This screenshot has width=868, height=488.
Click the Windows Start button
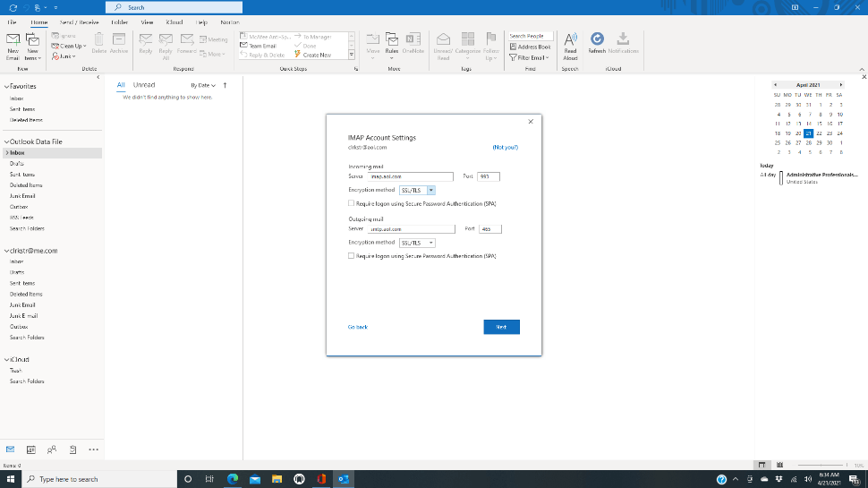tap(11, 479)
